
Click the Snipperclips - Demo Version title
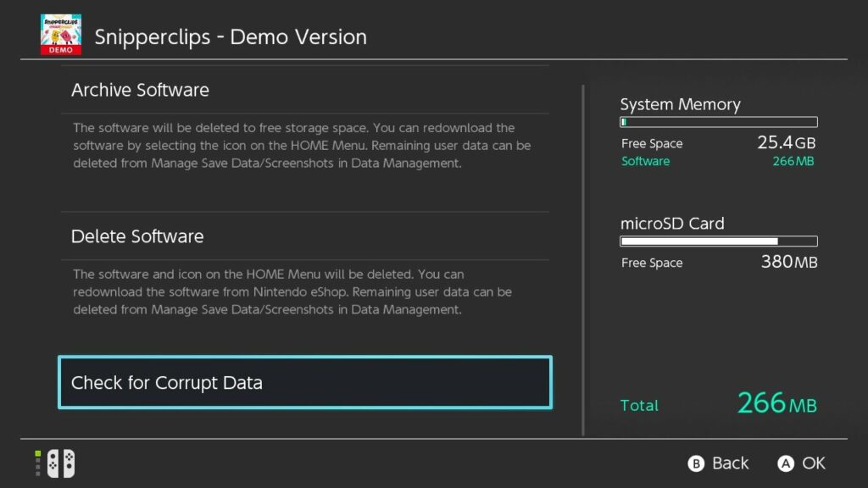click(x=231, y=37)
